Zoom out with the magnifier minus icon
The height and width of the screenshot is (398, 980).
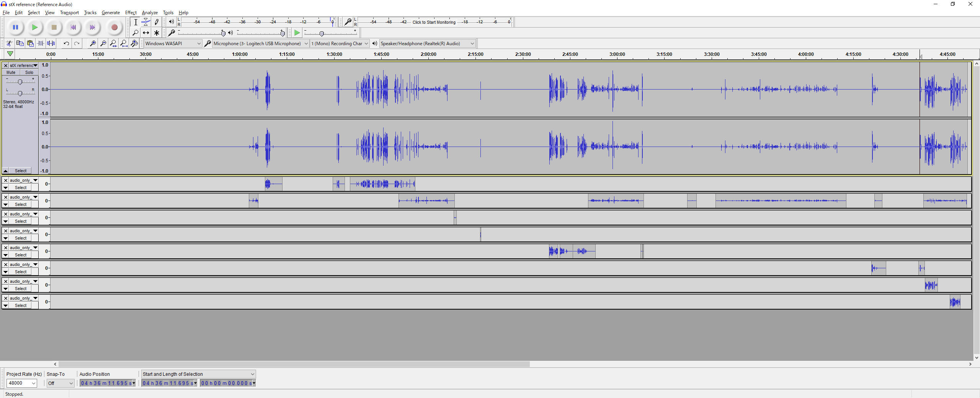click(x=103, y=44)
